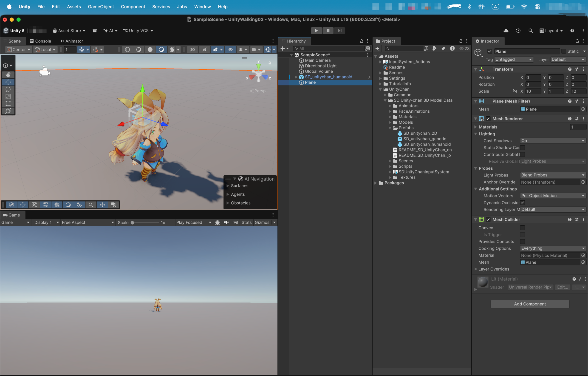The image size is (588, 376).
Task: Open Mesh Collider help icon
Action: click(x=569, y=219)
